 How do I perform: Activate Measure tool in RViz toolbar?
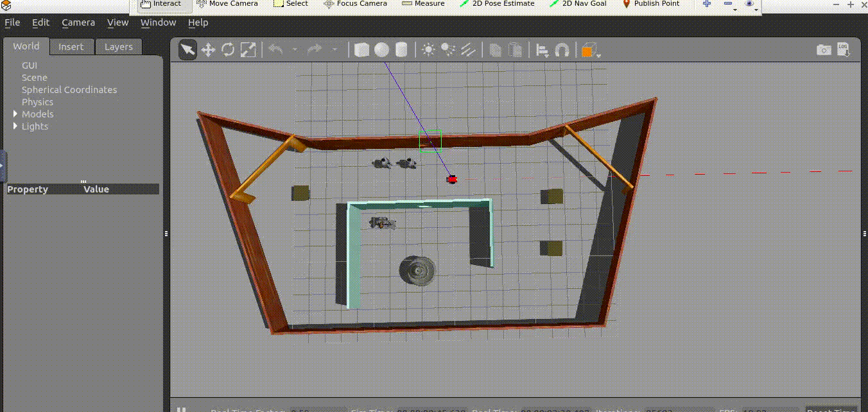click(x=423, y=4)
